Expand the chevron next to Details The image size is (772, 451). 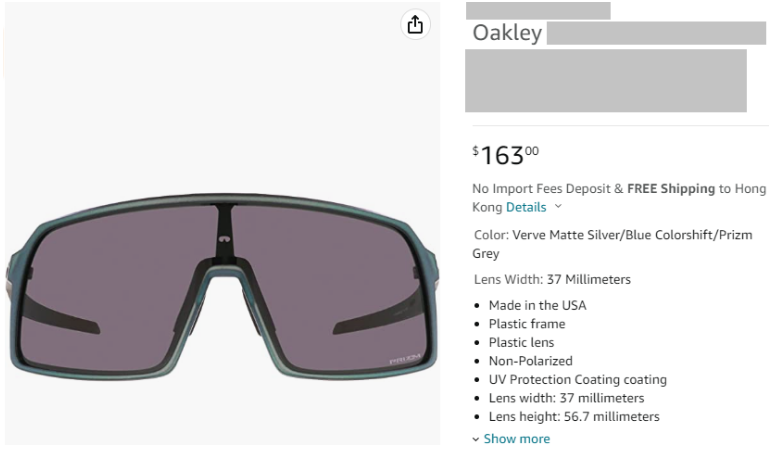pos(558,207)
